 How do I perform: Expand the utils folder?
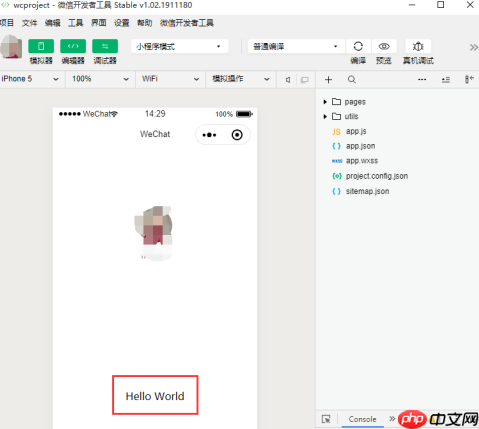pos(325,116)
